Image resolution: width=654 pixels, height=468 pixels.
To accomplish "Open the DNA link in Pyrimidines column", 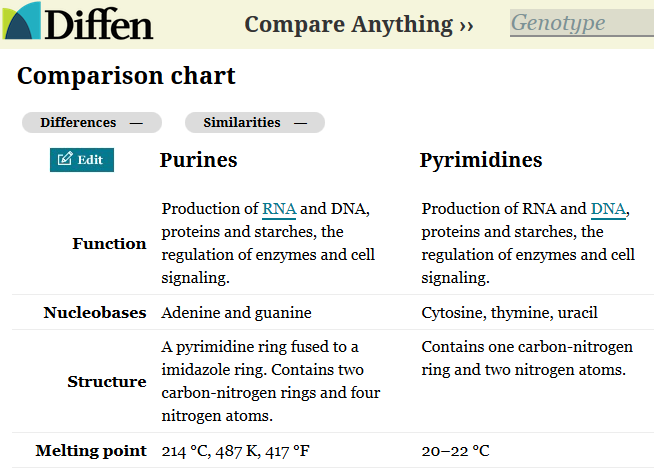I will tap(608, 209).
